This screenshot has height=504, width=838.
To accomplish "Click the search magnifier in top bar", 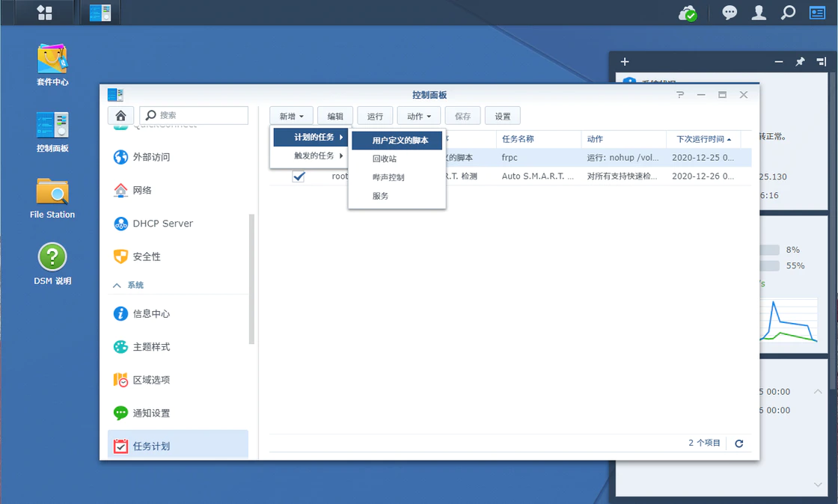I will (788, 13).
